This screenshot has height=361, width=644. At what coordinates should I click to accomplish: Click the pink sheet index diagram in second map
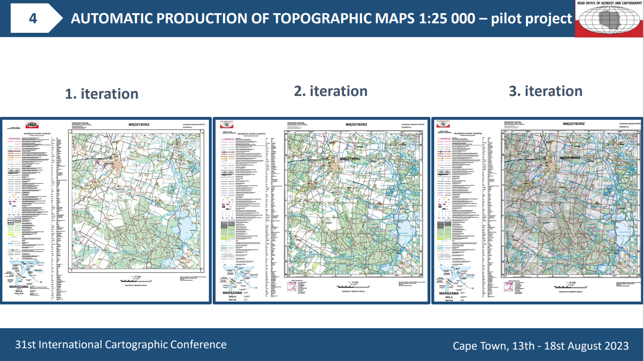(290, 287)
